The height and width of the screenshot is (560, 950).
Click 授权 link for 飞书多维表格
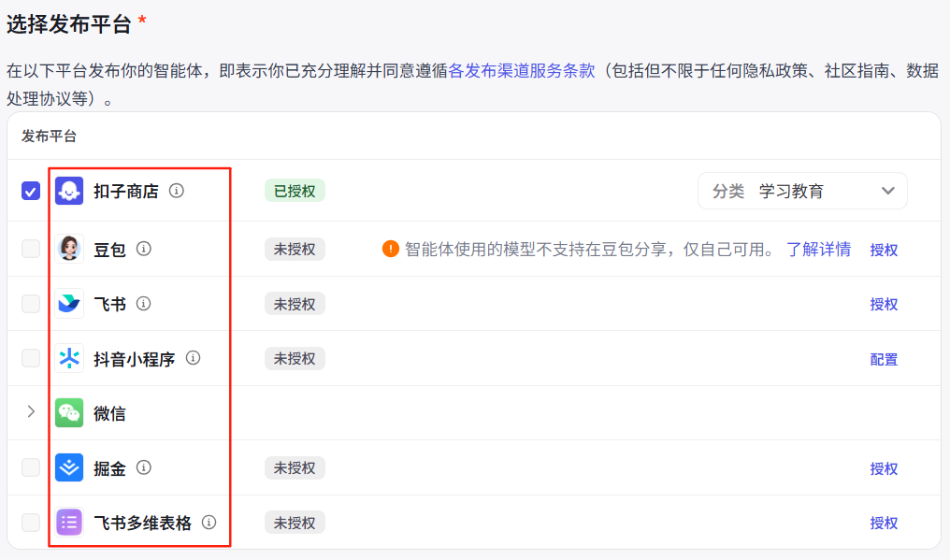884,523
